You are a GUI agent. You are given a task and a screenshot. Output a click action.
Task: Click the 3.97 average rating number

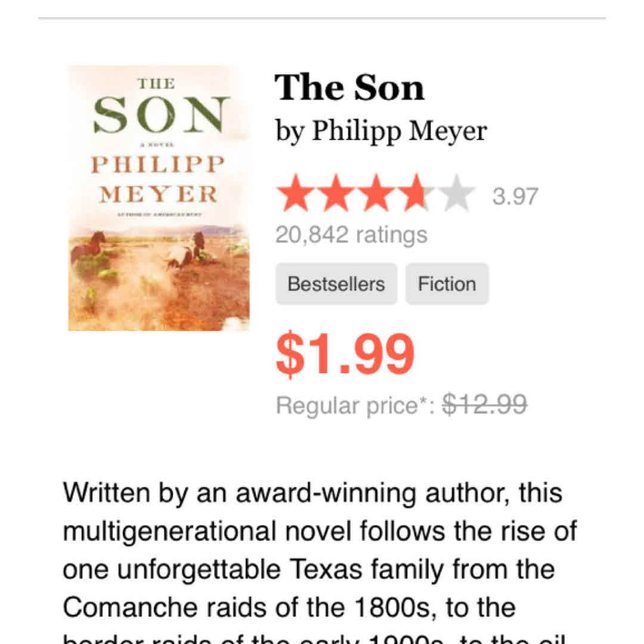(x=515, y=197)
